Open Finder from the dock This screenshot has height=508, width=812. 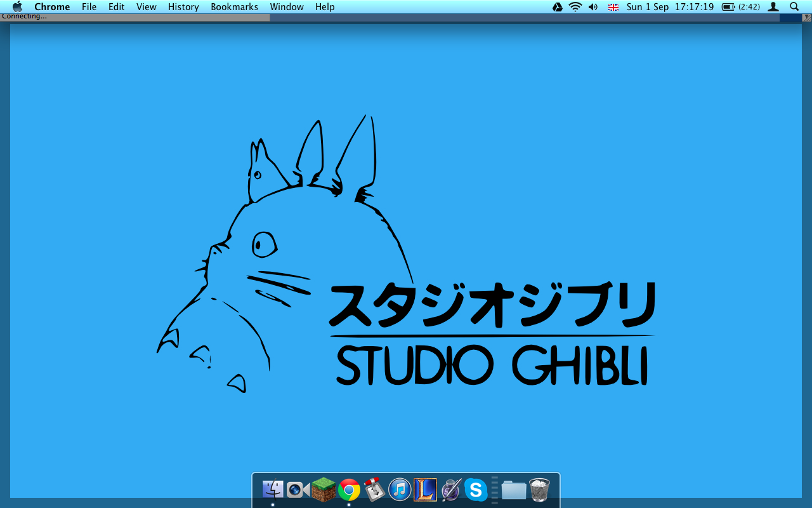[273, 490]
